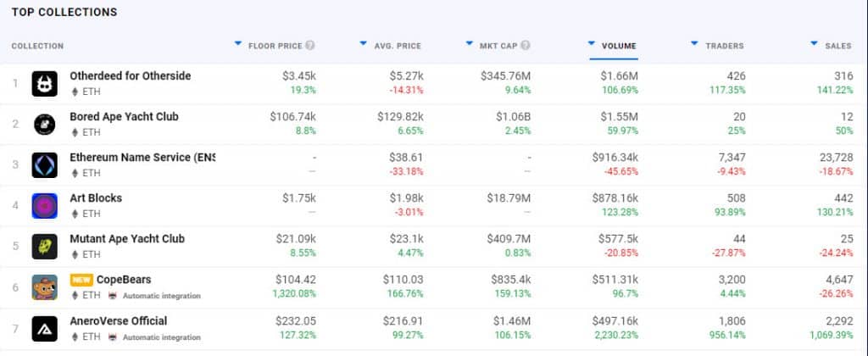The height and width of the screenshot is (356, 868).
Task: Click the Automatic integration icon under AneroVerse
Action: [113, 337]
